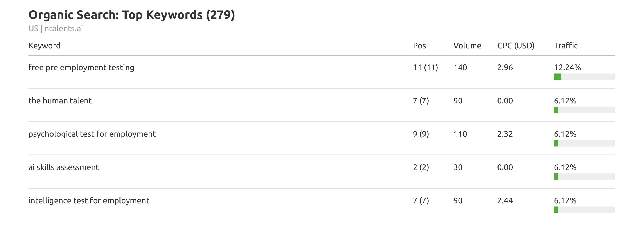
Task: Click the Keyword column header
Action: coord(44,46)
